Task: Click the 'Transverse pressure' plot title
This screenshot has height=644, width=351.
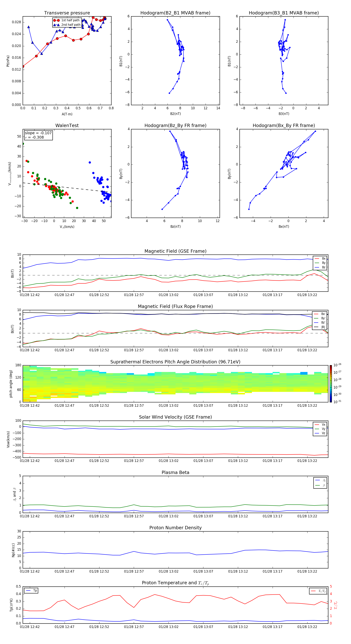Action: point(67,13)
